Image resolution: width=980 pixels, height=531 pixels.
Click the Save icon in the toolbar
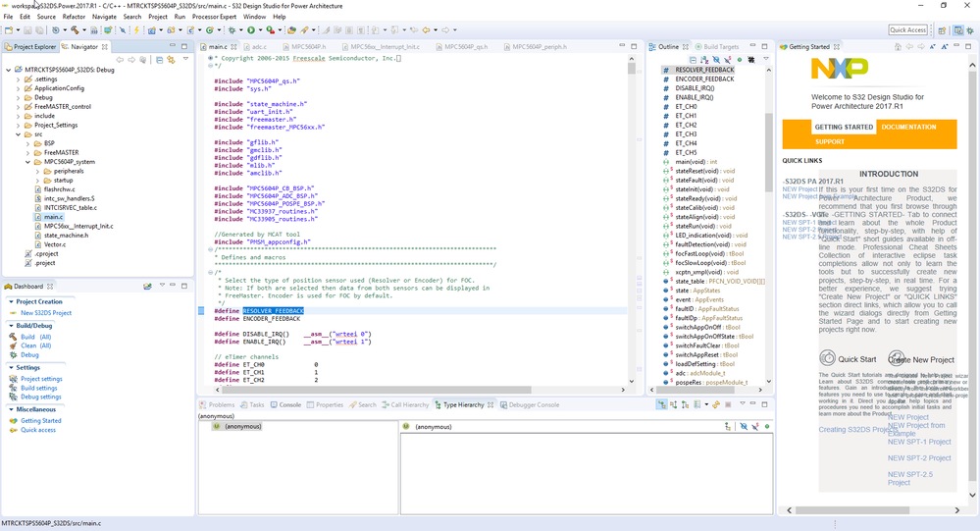click(x=27, y=29)
